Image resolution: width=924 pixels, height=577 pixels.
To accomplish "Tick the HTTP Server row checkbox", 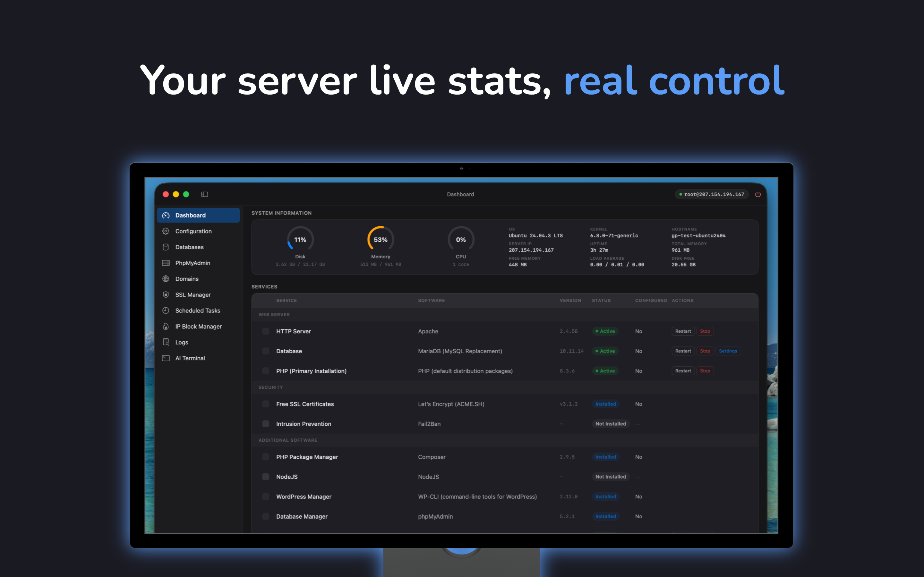I will pyautogui.click(x=266, y=331).
